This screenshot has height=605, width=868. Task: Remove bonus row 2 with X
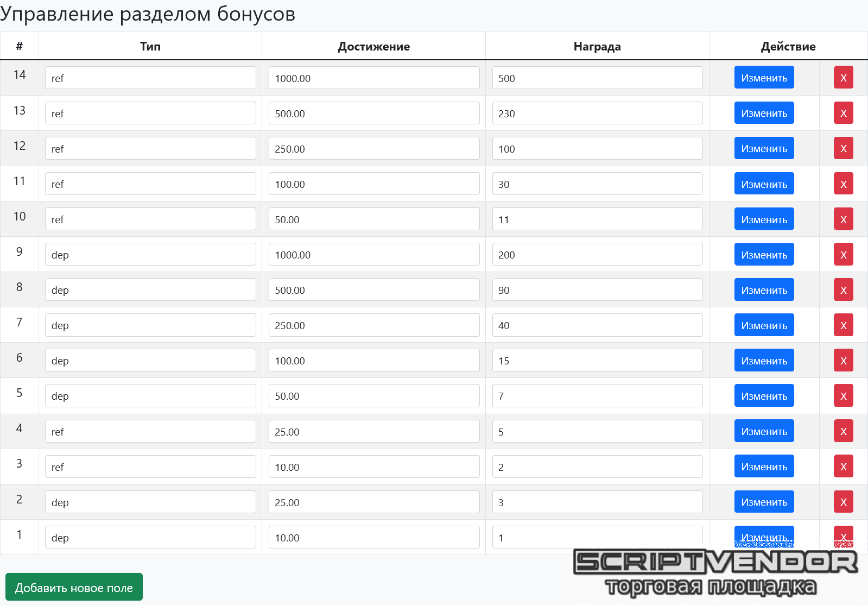843,502
